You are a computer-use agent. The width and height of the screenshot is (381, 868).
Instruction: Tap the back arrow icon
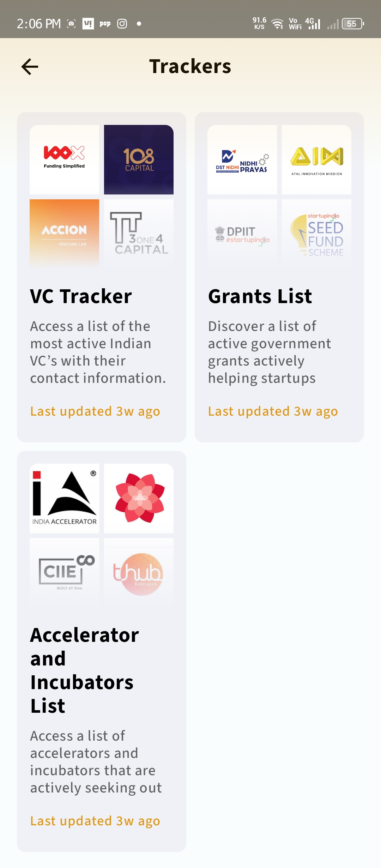(30, 67)
